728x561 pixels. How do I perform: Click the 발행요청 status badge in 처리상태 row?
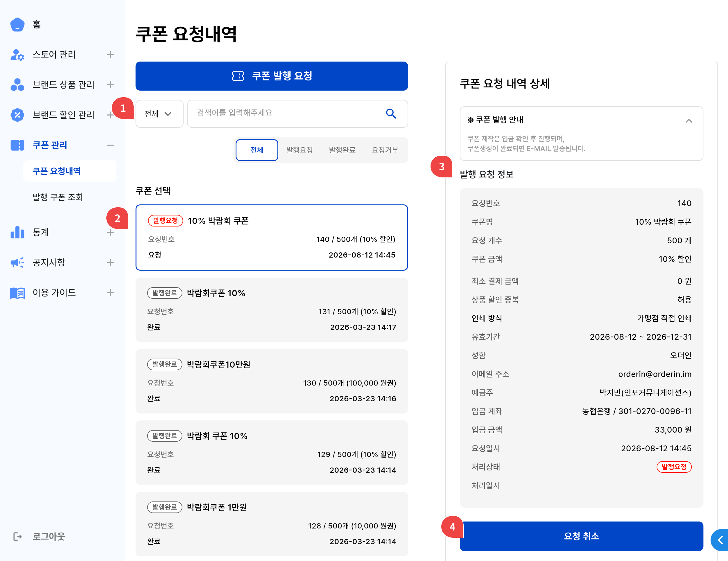(x=674, y=467)
